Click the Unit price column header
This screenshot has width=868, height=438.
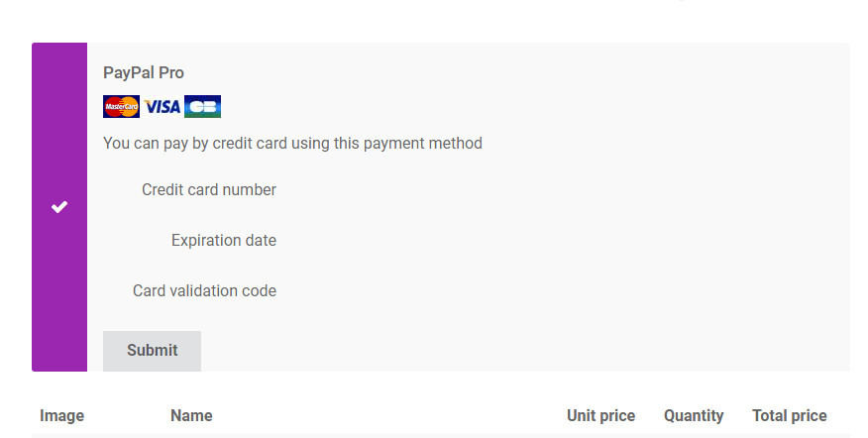[x=600, y=416]
